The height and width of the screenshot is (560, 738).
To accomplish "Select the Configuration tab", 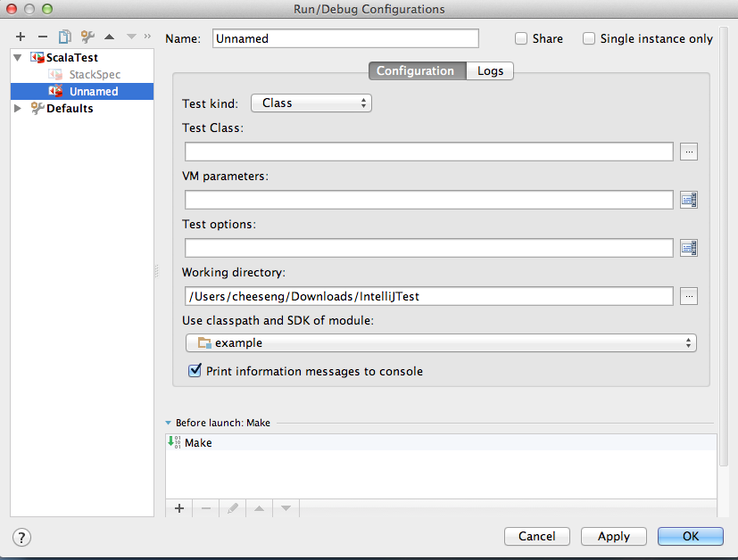I will tap(416, 70).
